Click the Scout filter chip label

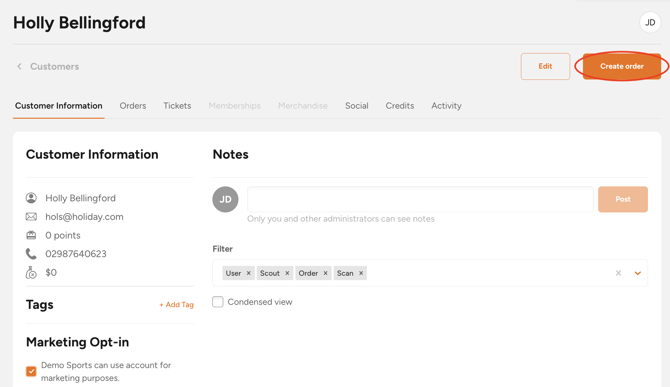pos(270,273)
